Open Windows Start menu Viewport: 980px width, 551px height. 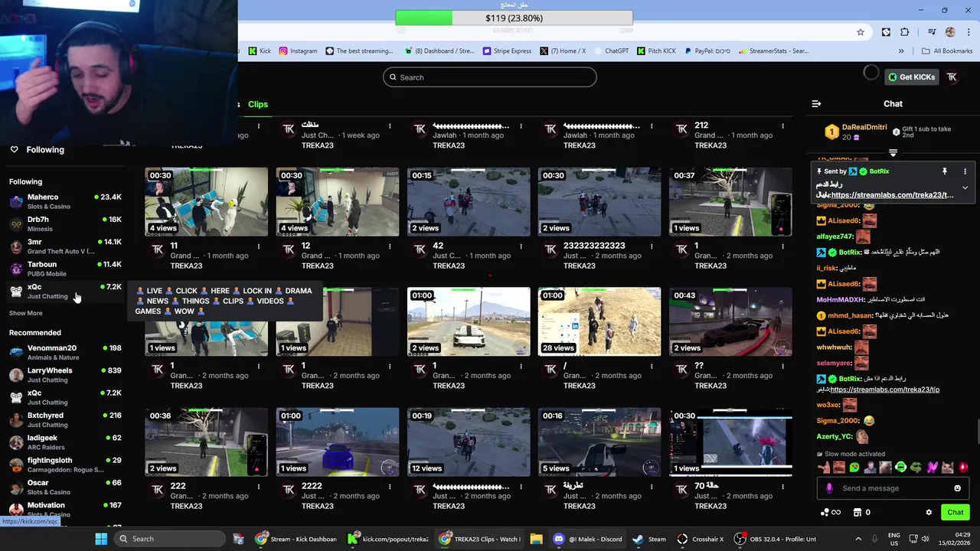pyautogui.click(x=101, y=539)
